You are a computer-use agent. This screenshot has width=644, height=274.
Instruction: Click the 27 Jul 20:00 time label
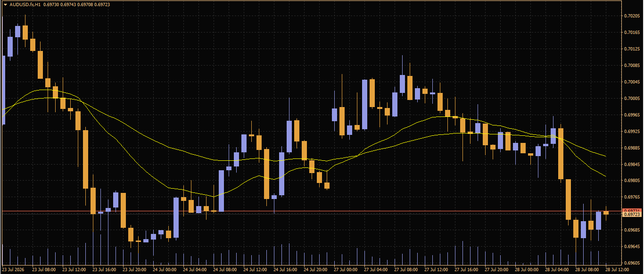click(496, 270)
